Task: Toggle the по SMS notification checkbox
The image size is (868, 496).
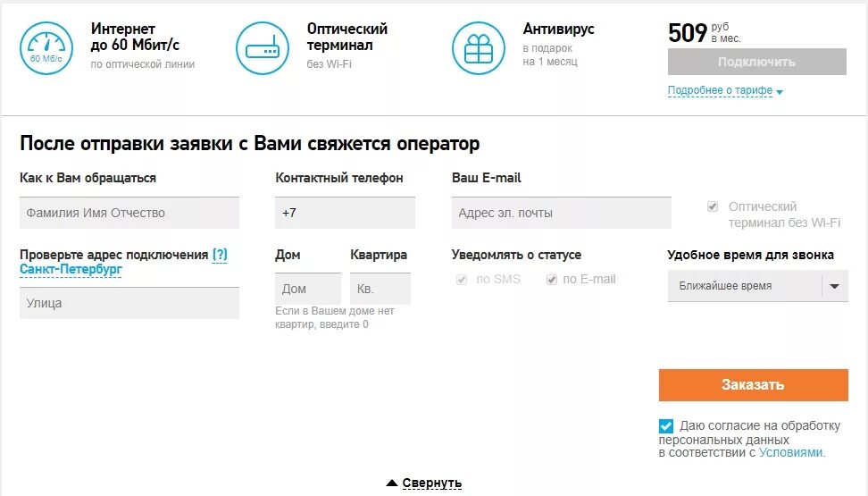Action: tap(462, 280)
